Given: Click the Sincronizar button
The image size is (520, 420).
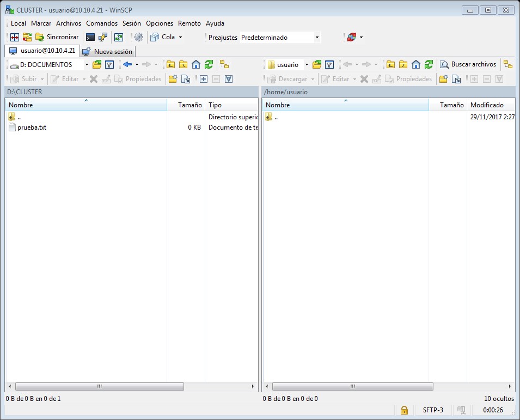Looking at the screenshot, I should pyautogui.click(x=57, y=37).
